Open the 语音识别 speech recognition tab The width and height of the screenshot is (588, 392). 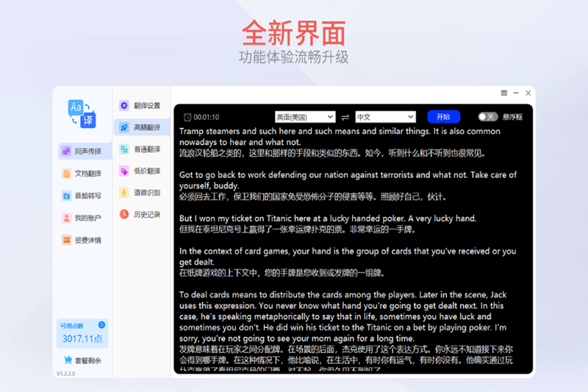(141, 193)
